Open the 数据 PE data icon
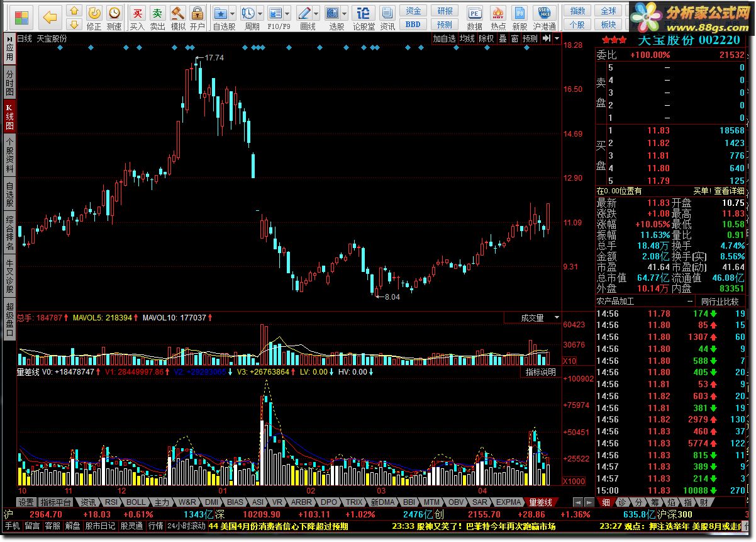Screen dimensions: 756x542 (x=475, y=18)
